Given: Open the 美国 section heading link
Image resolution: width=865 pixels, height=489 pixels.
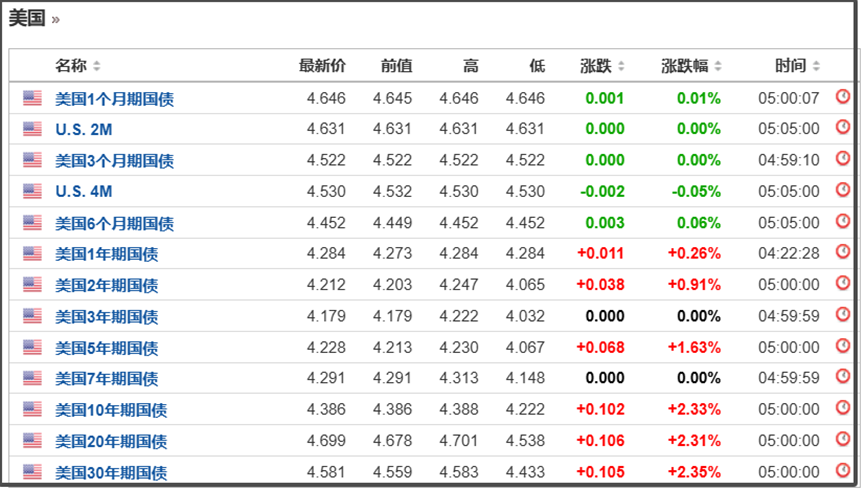Looking at the screenshot, I should [27, 19].
